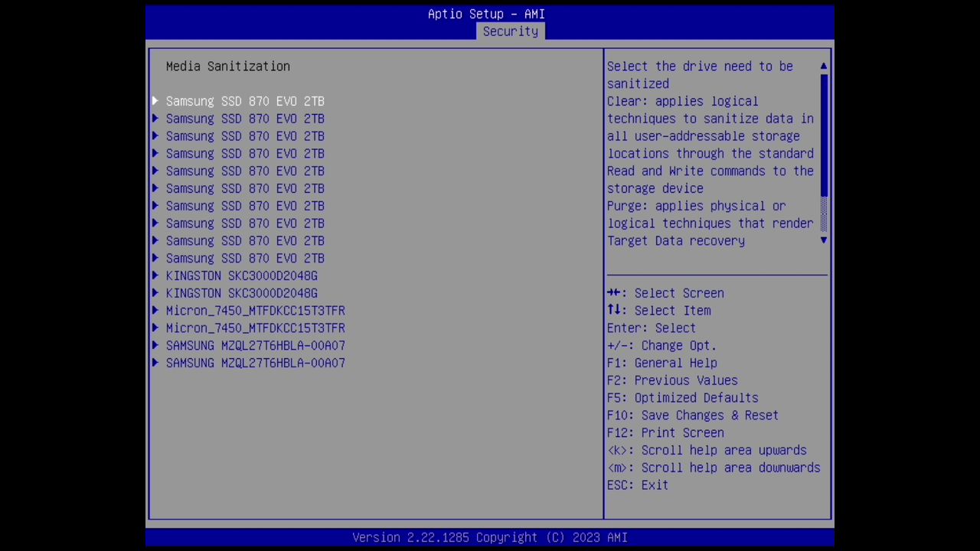Open the last SAMSUNG MZQL27T6HBLA-00A07 entry
Image resolution: width=980 pixels, height=551 pixels.
point(255,363)
